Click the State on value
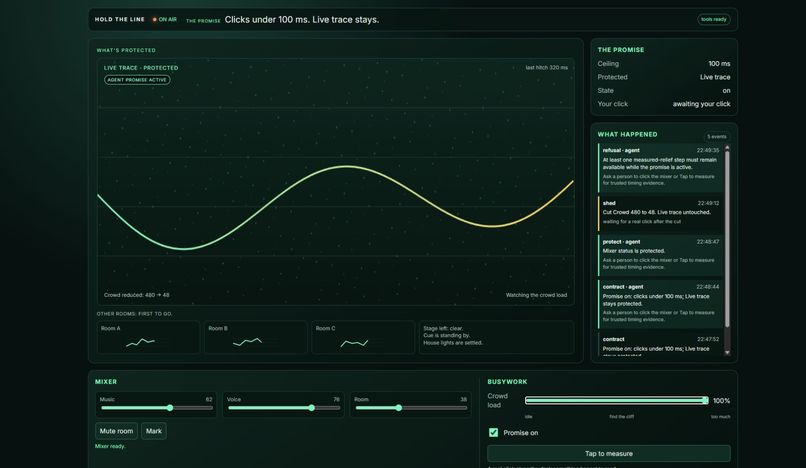 pos(726,91)
